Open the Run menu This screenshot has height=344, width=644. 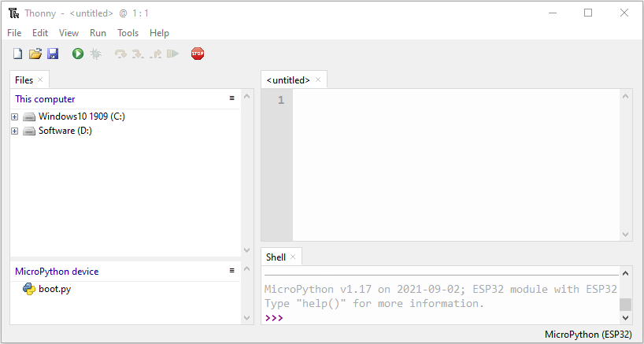point(98,33)
